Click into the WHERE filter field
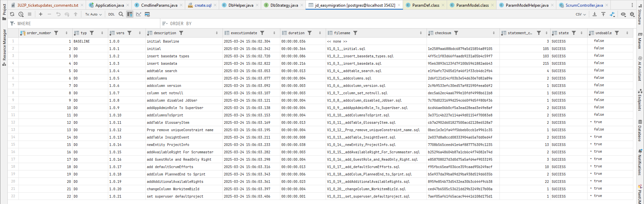The width and height of the screenshot is (644, 204). [84, 23]
